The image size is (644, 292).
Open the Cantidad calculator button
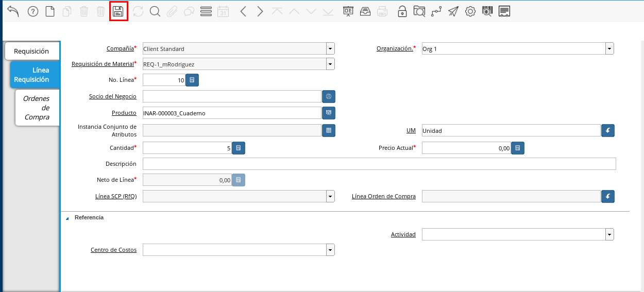tap(239, 148)
